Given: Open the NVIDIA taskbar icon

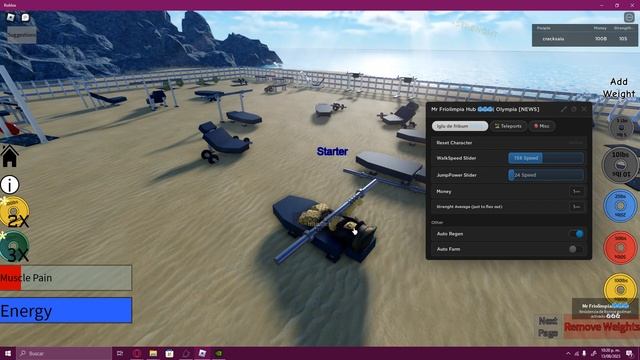Looking at the screenshot, I should pyautogui.click(x=219, y=353).
